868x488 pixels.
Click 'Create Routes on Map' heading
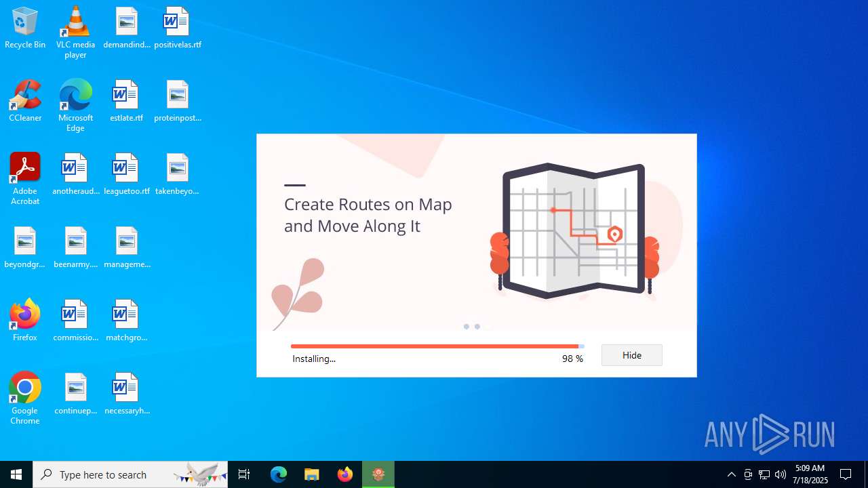pos(368,204)
